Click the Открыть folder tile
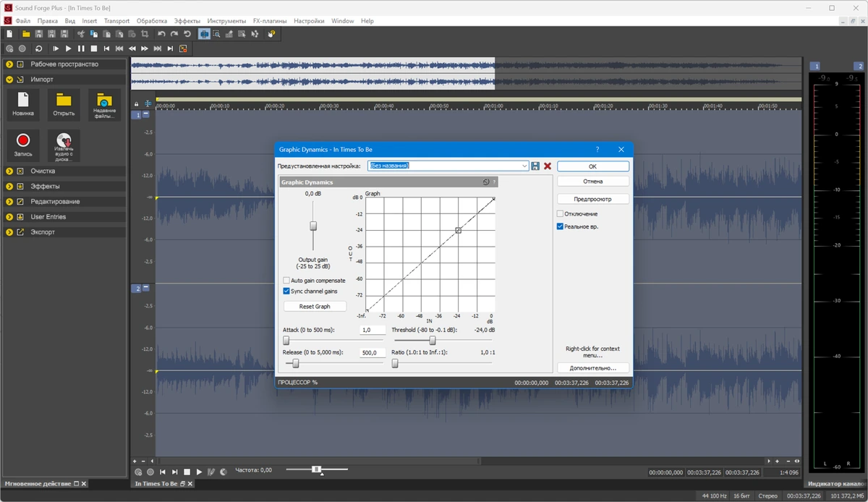 coord(64,104)
